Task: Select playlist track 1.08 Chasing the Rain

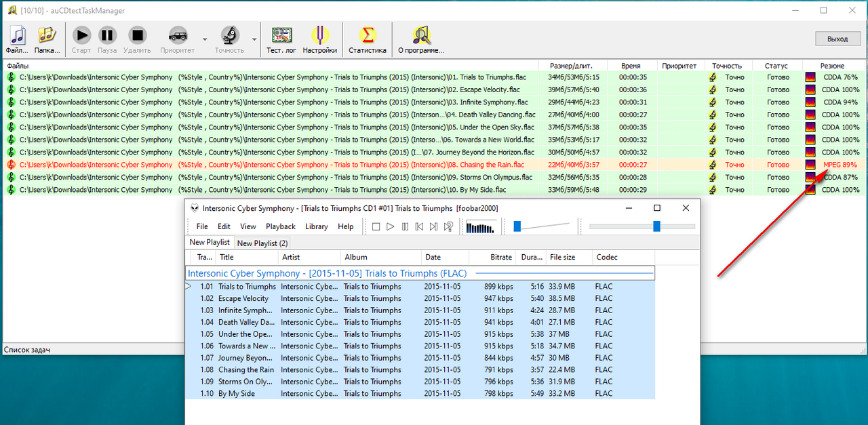Action: tap(420, 369)
